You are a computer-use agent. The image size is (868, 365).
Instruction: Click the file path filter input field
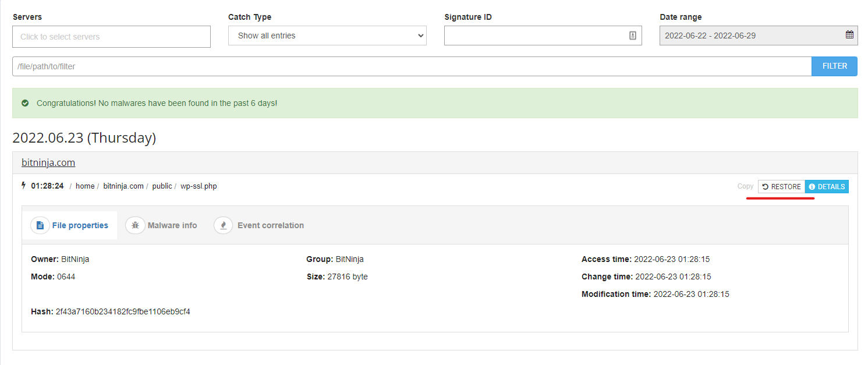tap(408, 66)
